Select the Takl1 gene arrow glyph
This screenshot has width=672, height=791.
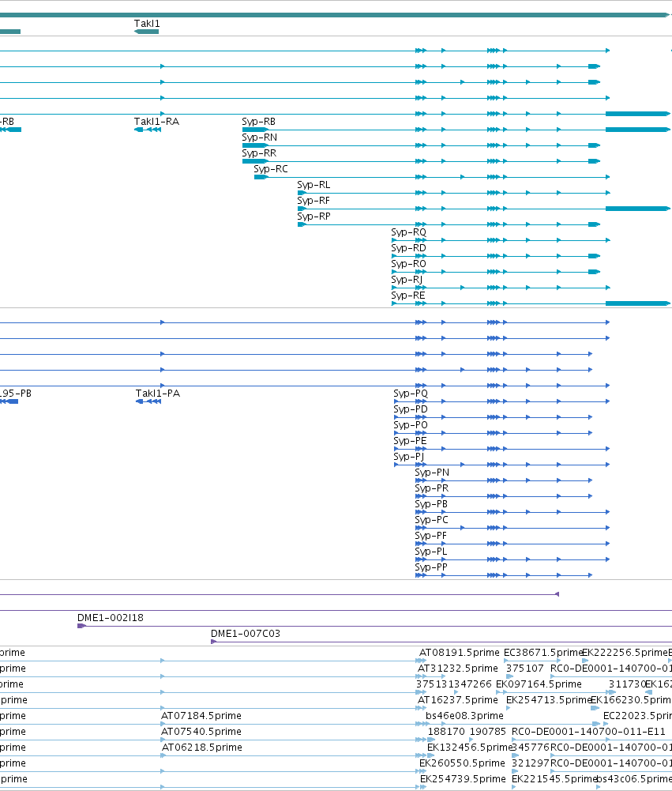click(x=146, y=32)
